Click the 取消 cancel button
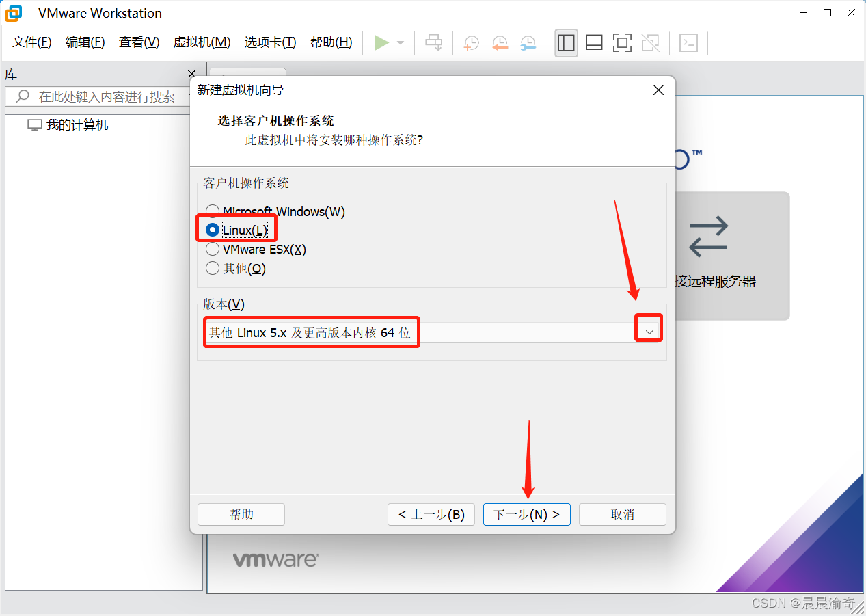This screenshot has width=866, height=616. (x=623, y=514)
